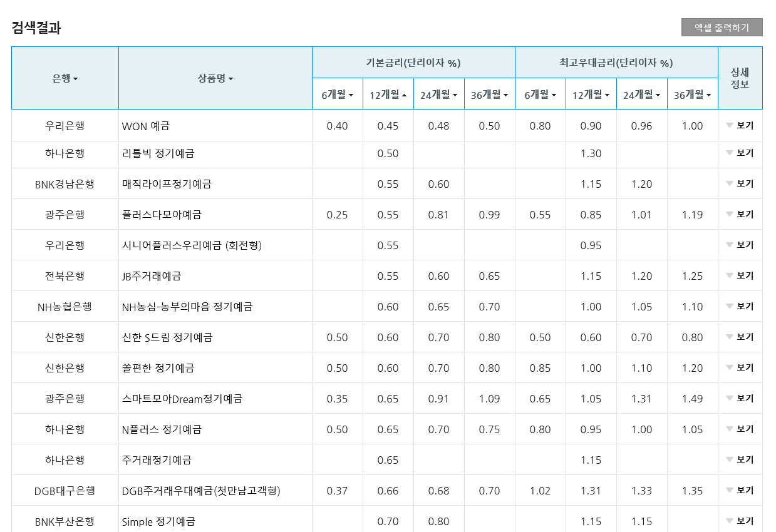Open 보기 details for 신한 S드림 정기예금
The height and width of the screenshot is (532, 776).
[x=740, y=337]
